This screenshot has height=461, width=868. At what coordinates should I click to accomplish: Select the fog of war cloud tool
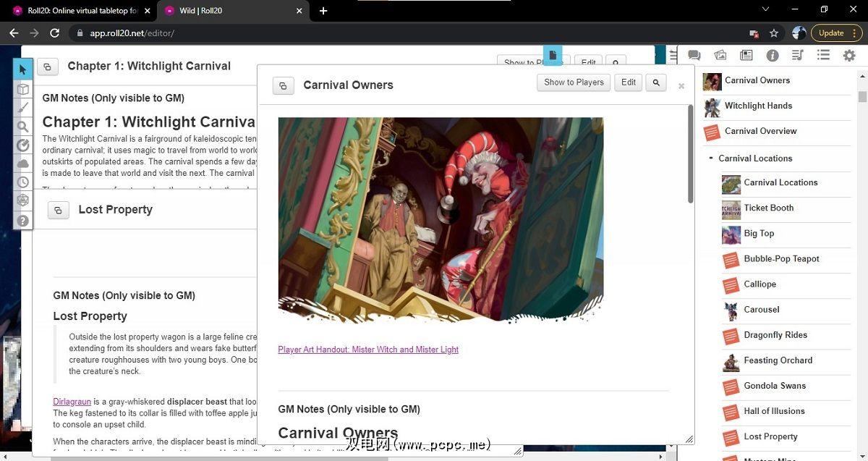tap(22, 164)
